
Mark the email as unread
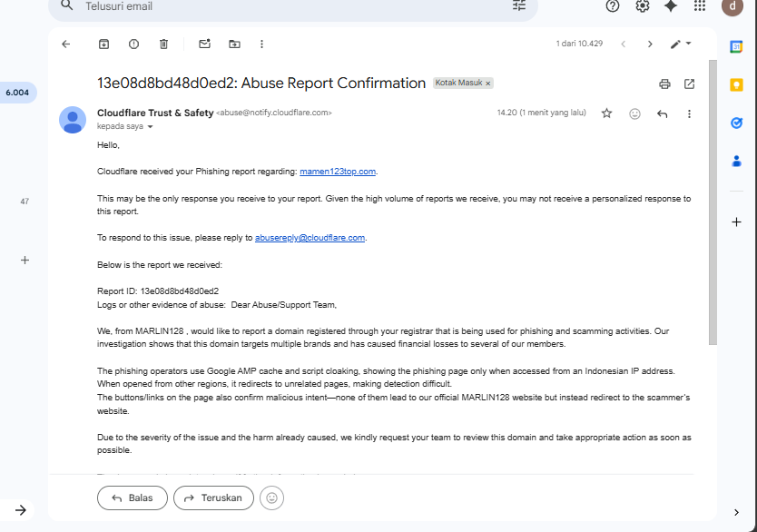click(x=204, y=44)
